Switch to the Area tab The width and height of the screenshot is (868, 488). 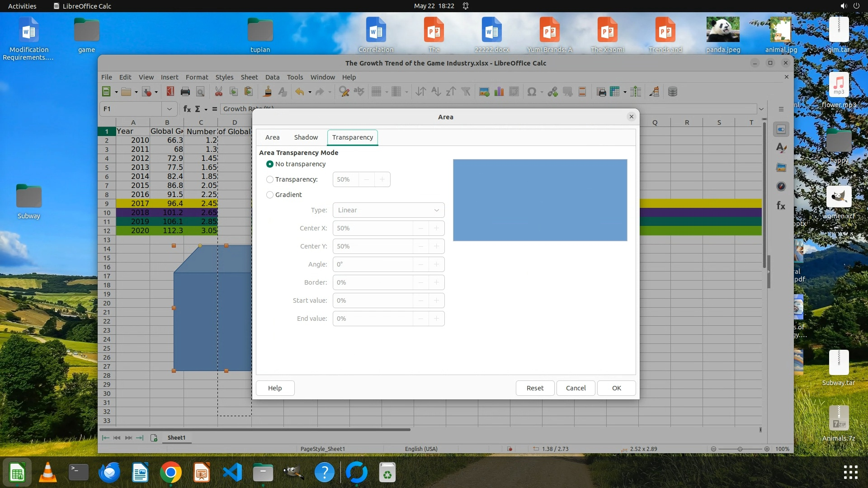pyautogui.click(x=272, y=137)
